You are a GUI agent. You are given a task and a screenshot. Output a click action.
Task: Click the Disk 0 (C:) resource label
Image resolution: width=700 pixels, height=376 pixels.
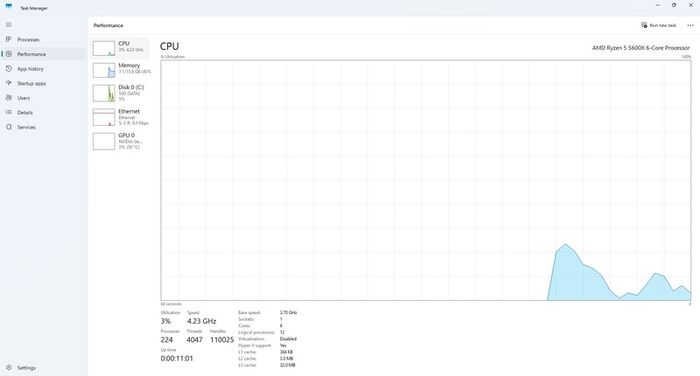131,87
